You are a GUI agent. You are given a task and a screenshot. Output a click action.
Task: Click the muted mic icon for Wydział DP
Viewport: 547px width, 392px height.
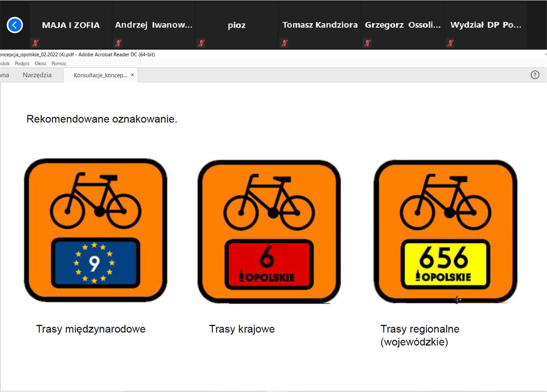pyautogui.click(x=450, y=43)
